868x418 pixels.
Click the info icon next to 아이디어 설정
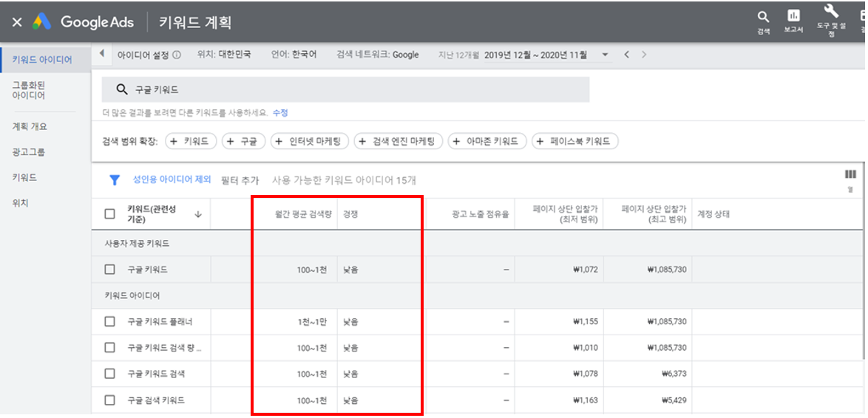[x=177, y=55]
